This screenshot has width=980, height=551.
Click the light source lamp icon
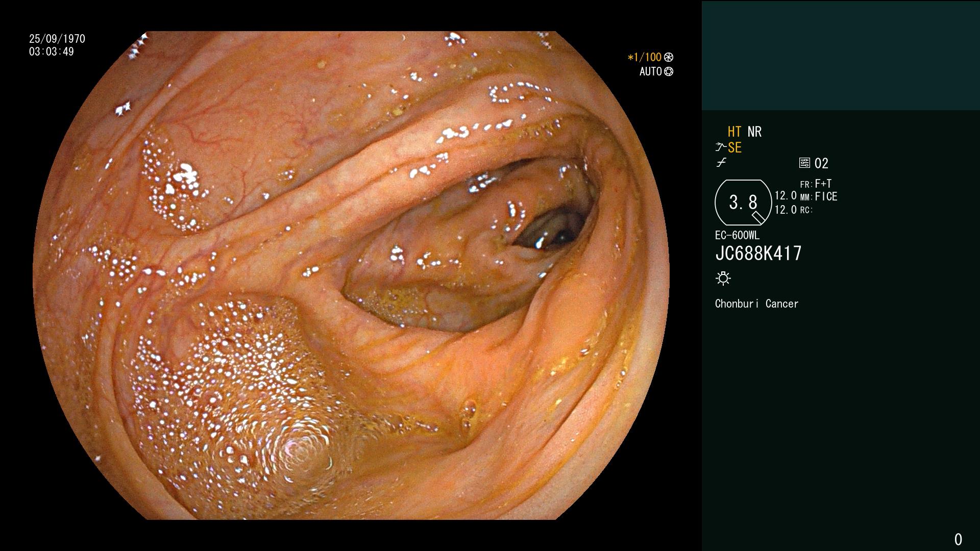coord(723,278)
